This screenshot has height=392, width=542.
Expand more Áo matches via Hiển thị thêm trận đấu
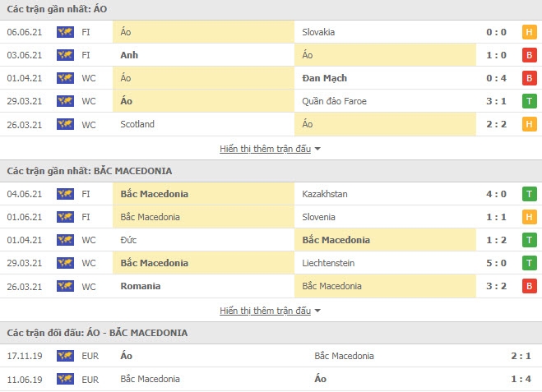(x=265, y=149)
